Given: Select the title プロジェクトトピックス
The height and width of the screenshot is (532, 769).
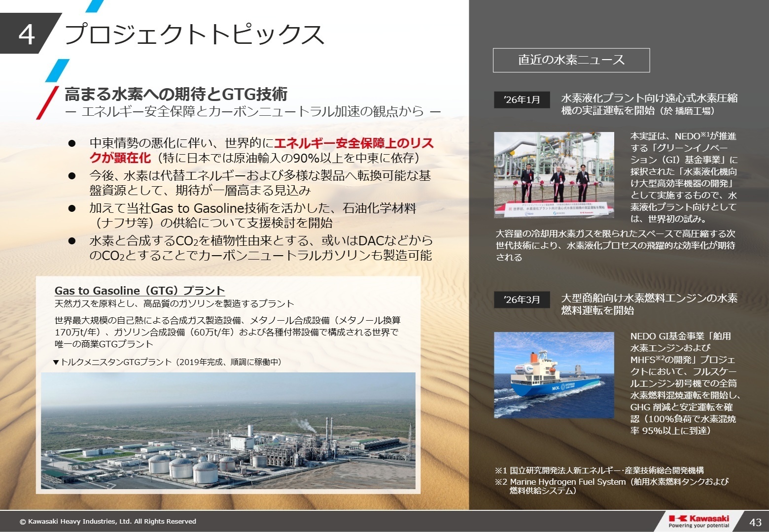Looking at the screenshot, I should 194,34.
